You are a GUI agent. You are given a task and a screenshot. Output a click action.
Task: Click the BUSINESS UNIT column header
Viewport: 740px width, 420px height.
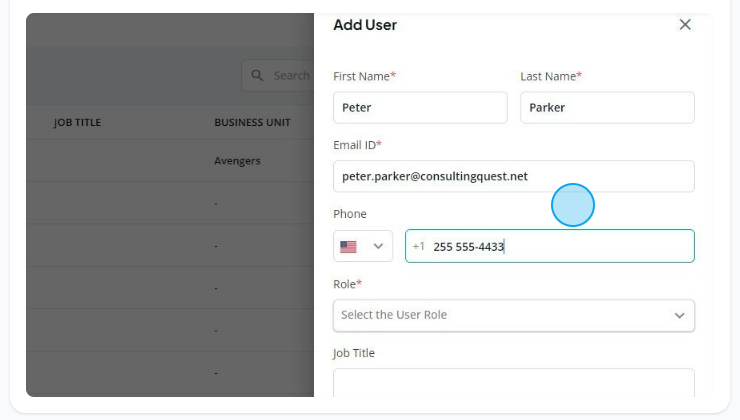pyautogui.click(x=252, y=122)
